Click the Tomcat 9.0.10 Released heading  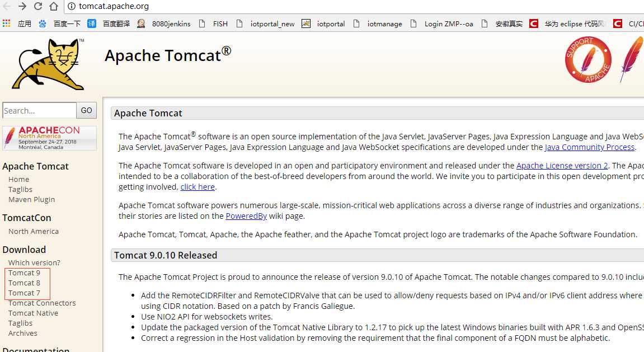[x=166, y=255]
